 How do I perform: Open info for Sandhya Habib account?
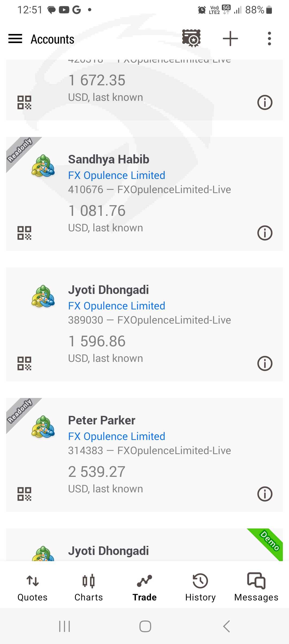pyautogui.click(x=265, y=233)
